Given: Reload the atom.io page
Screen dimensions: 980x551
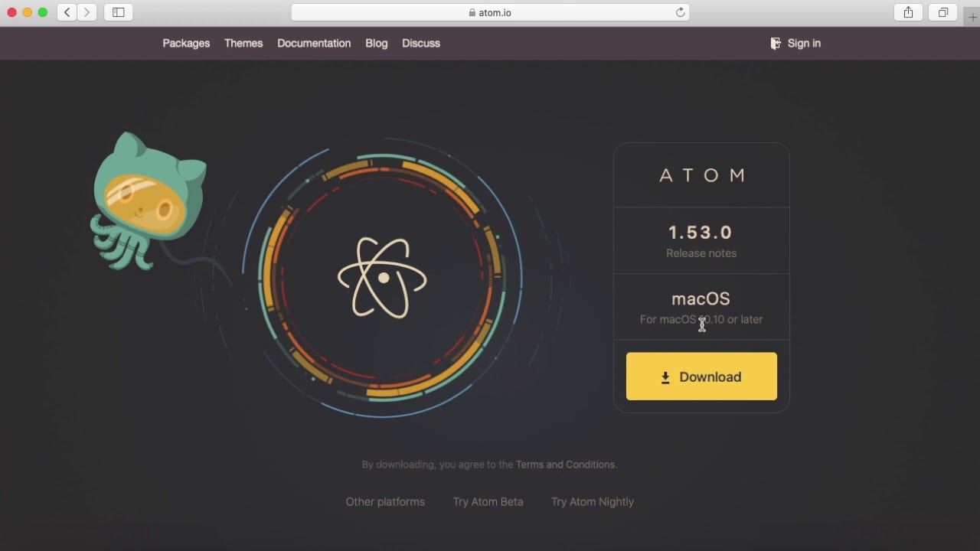Looking at the screenshot, I should pyautogui.click(x=680, y=12).
